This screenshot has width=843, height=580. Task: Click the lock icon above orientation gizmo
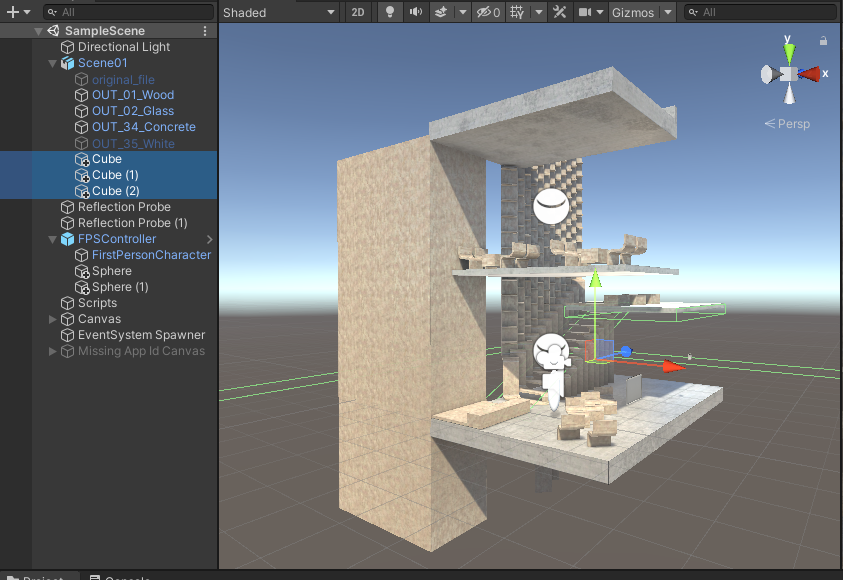point(823,41)
